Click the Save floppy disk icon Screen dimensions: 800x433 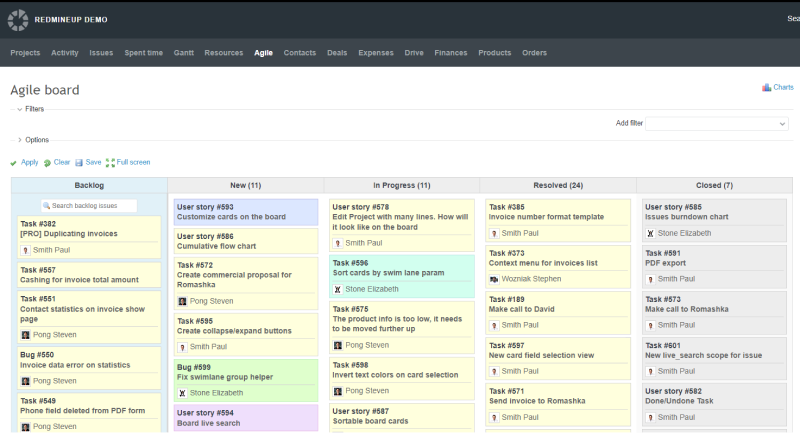click(x=79, y=162)
